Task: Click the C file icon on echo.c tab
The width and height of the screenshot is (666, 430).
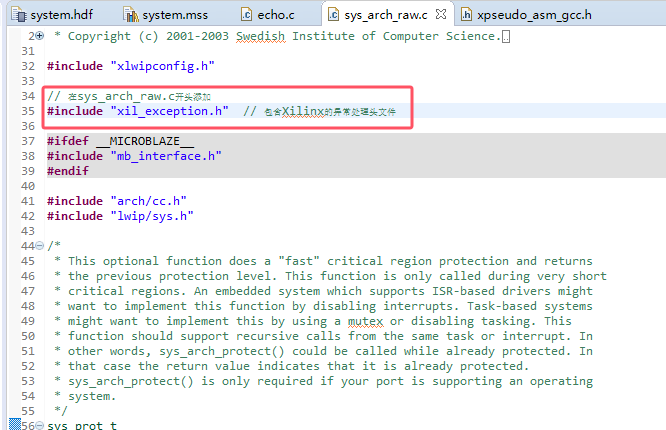Action: (x=247, y=15)
